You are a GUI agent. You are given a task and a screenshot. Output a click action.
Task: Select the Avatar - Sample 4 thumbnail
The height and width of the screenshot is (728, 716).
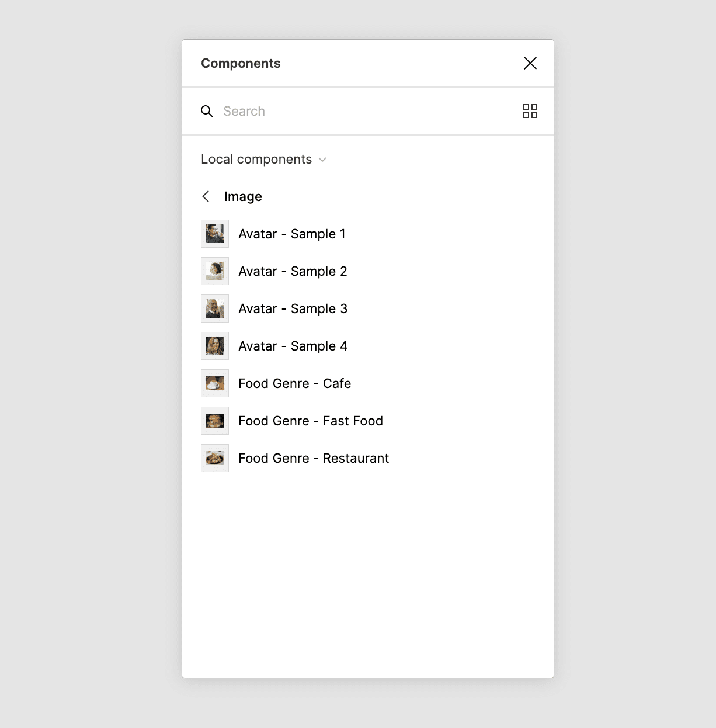[215, 346]
